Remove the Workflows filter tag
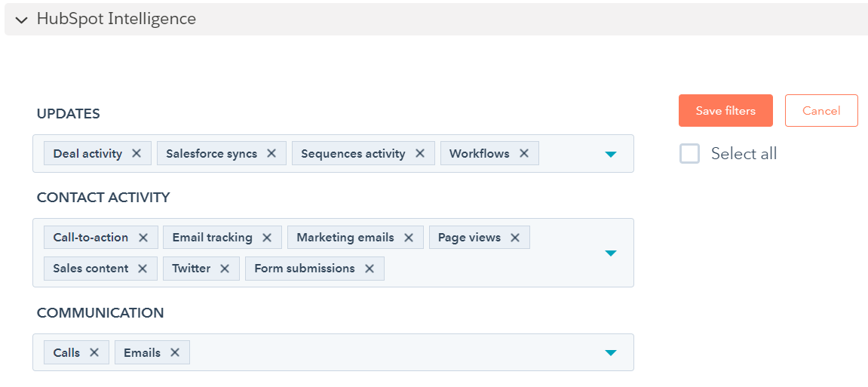 [x=523, y=153]
